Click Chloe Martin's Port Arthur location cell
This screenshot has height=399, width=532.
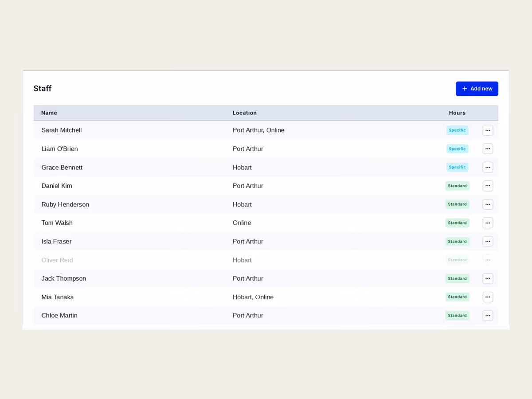[248, 316]
